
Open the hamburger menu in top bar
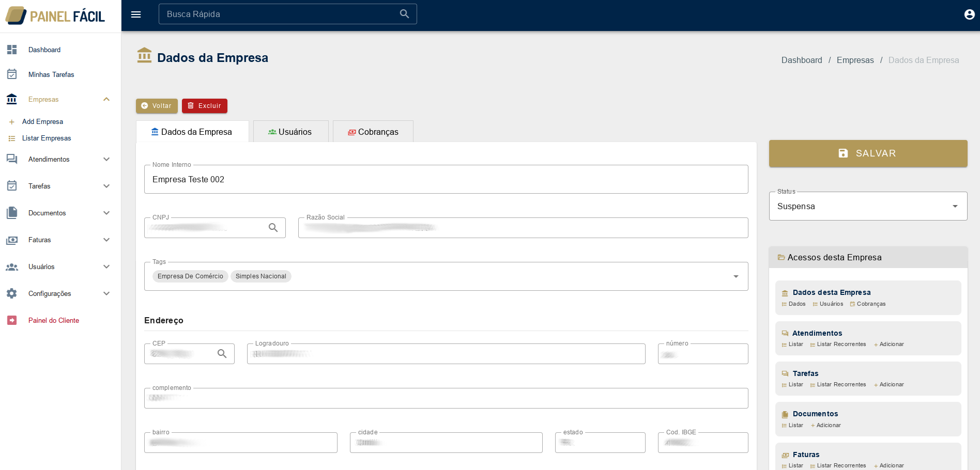pyautogui.click(x=136, y=14)
